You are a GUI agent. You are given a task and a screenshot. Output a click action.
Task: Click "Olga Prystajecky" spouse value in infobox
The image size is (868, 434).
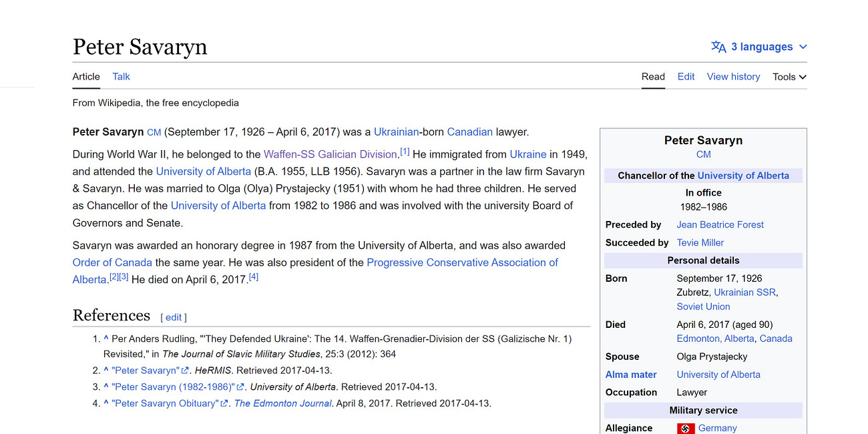click(x=712, y=357)
